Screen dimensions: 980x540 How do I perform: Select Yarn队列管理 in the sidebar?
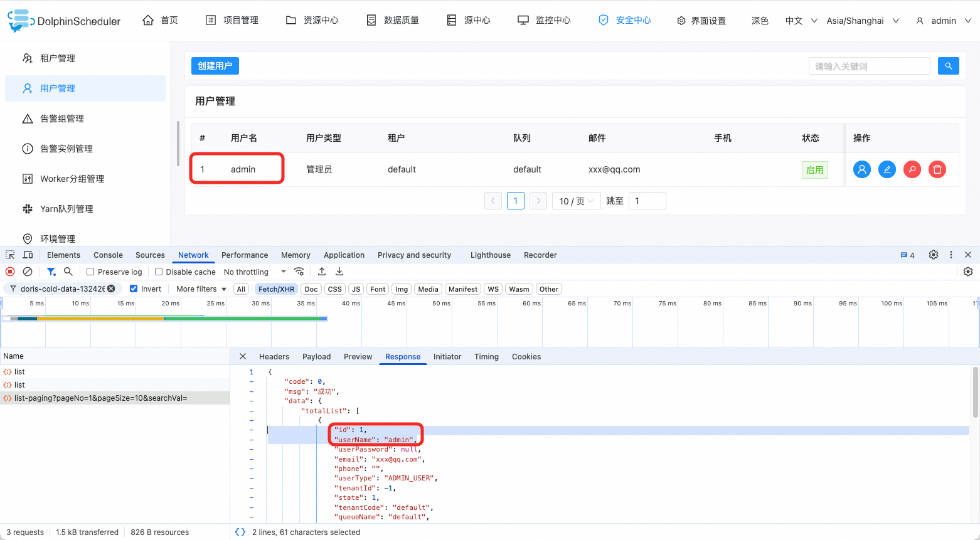(x=85, y=209)
